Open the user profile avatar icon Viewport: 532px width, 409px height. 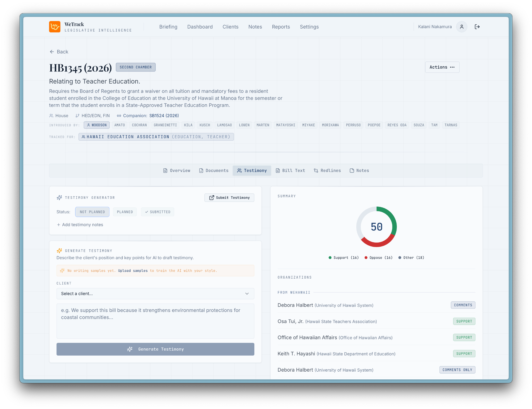tap(461, 27)
